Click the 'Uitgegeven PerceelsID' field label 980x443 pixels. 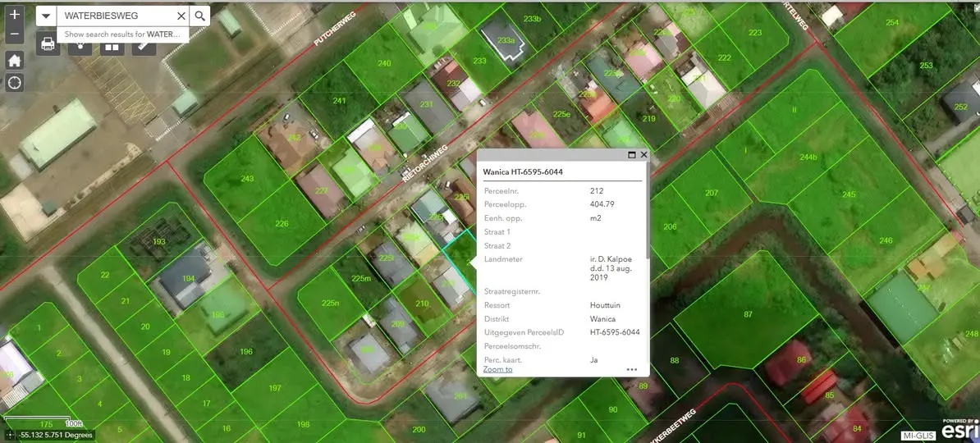524,332
